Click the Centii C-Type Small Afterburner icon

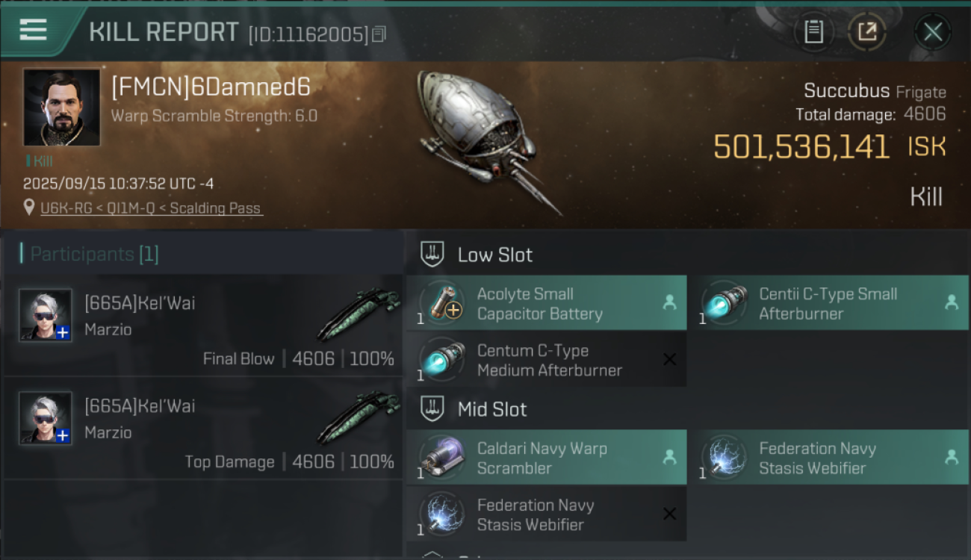pyautogui.click(x=725, y=303)
